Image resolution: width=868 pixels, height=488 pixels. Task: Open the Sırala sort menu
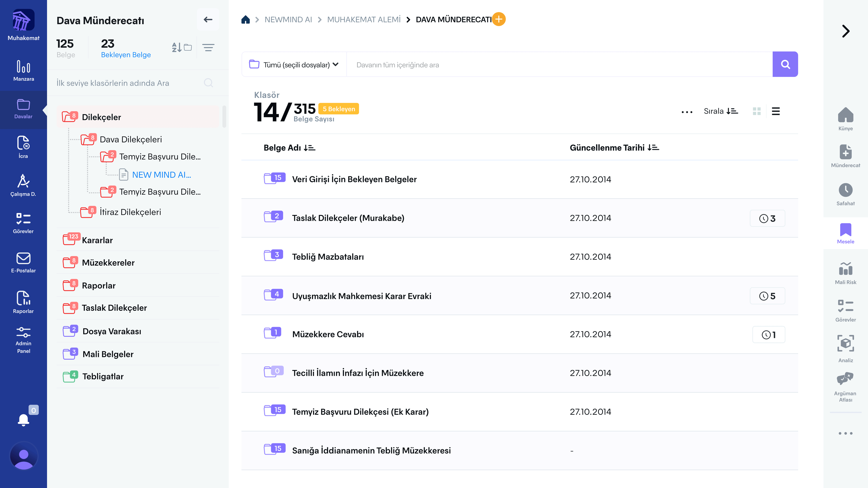[x=721, y=111]
